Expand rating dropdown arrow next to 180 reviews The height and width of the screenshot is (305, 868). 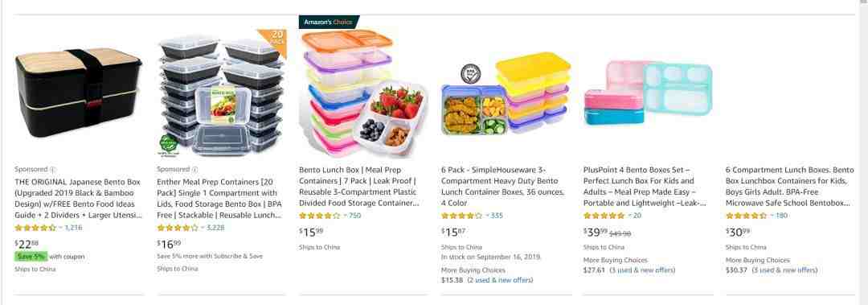pos(772,216)
